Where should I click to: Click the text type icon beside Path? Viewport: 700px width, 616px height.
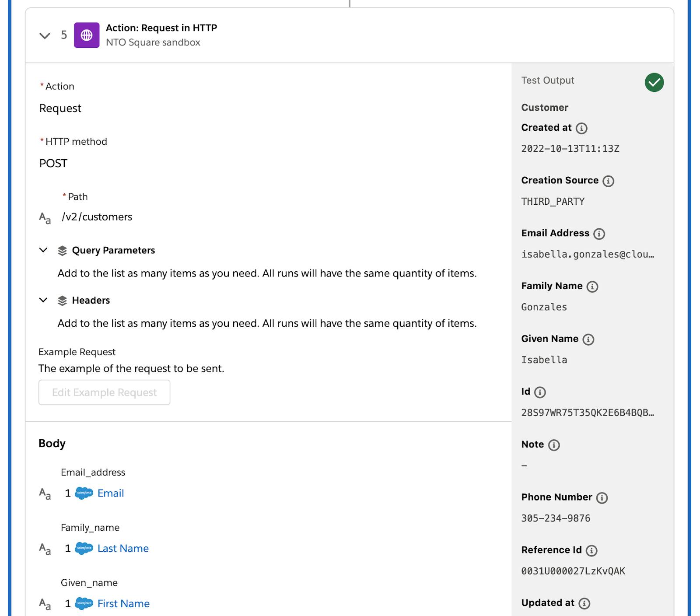[45, 217]
